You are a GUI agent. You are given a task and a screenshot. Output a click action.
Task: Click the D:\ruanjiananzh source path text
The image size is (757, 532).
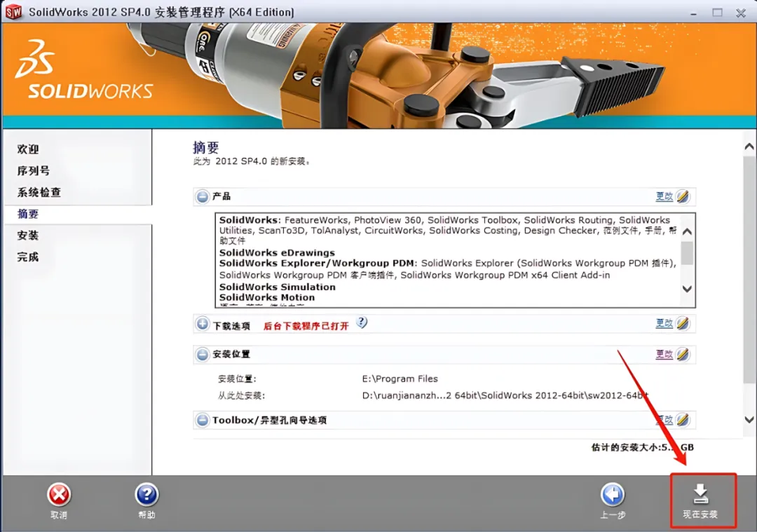[505, 395]
